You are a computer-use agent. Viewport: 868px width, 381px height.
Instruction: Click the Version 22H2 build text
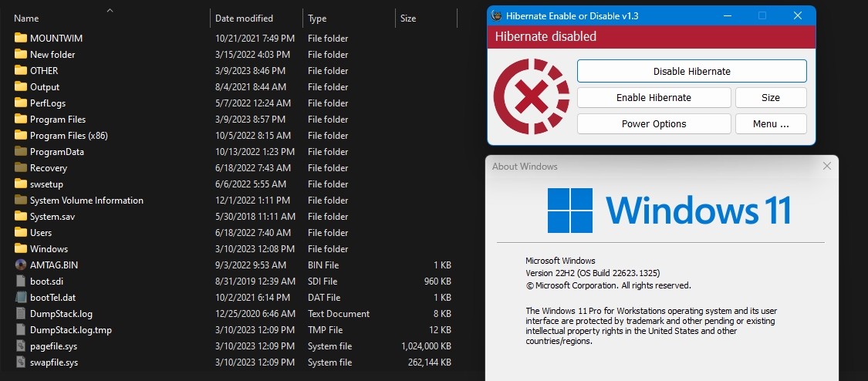(x=593, y=273)
